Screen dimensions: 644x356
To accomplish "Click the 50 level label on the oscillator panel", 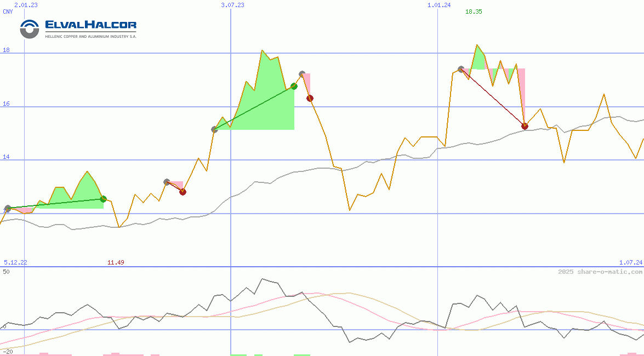I will (x=6, y=272).
